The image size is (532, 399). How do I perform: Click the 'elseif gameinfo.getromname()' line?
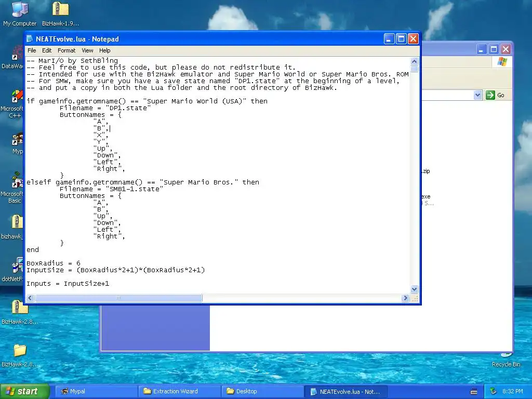(x=143, y=182)
